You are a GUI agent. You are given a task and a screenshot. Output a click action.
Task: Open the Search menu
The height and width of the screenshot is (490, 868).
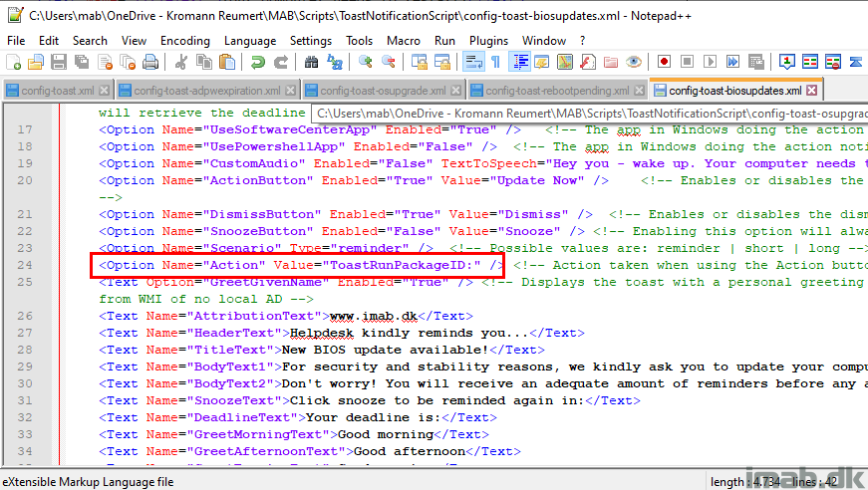90,41
